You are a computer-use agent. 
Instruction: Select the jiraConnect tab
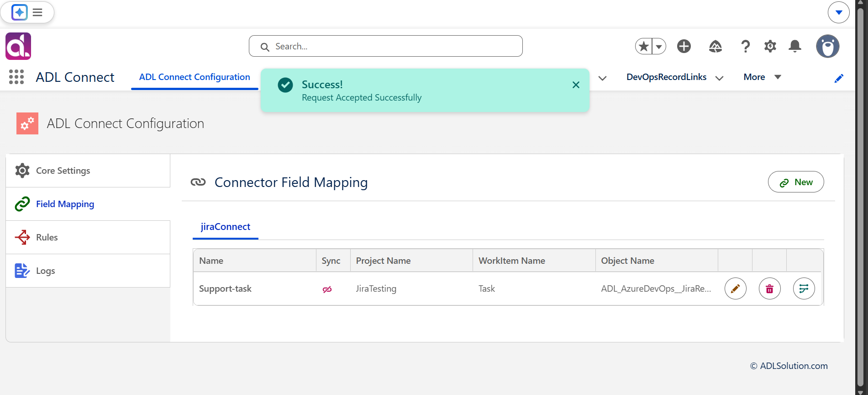[x=226, y=227]
